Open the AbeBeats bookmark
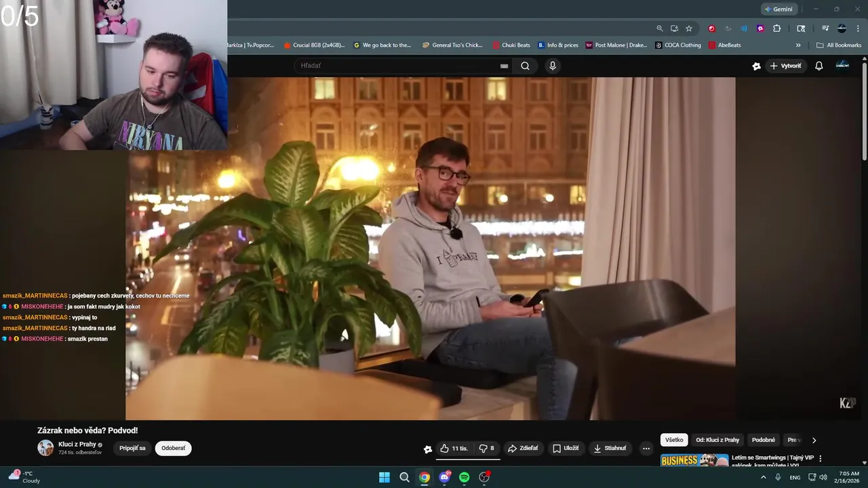Image resolution: width=868 pixels, height=488 pixels. point(724,45)
